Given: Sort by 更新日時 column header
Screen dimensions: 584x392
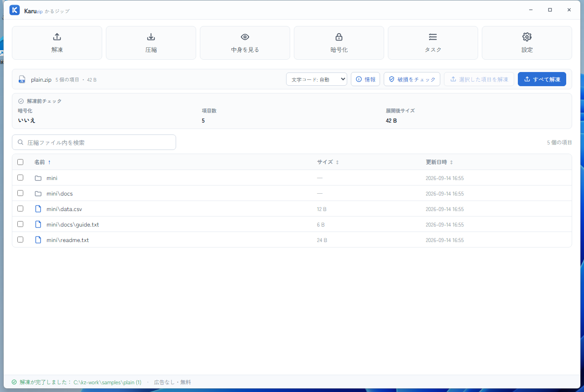Looking at the screenshot, I should click(439, 162).
